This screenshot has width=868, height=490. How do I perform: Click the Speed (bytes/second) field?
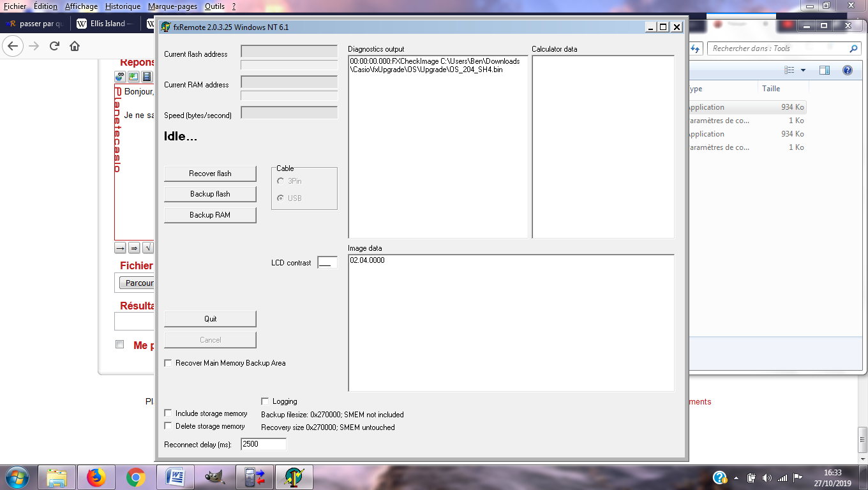coord(289,112)
